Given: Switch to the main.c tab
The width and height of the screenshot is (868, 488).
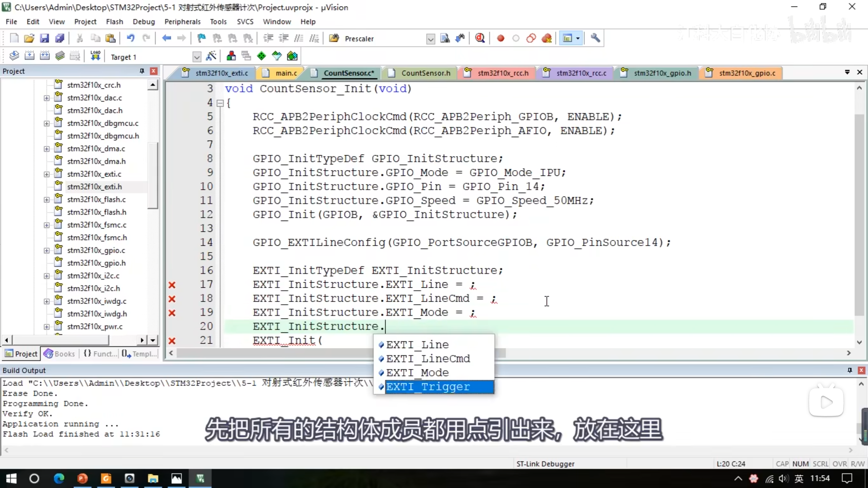Looking at the screenshot, I should click(x=286, y=73).
